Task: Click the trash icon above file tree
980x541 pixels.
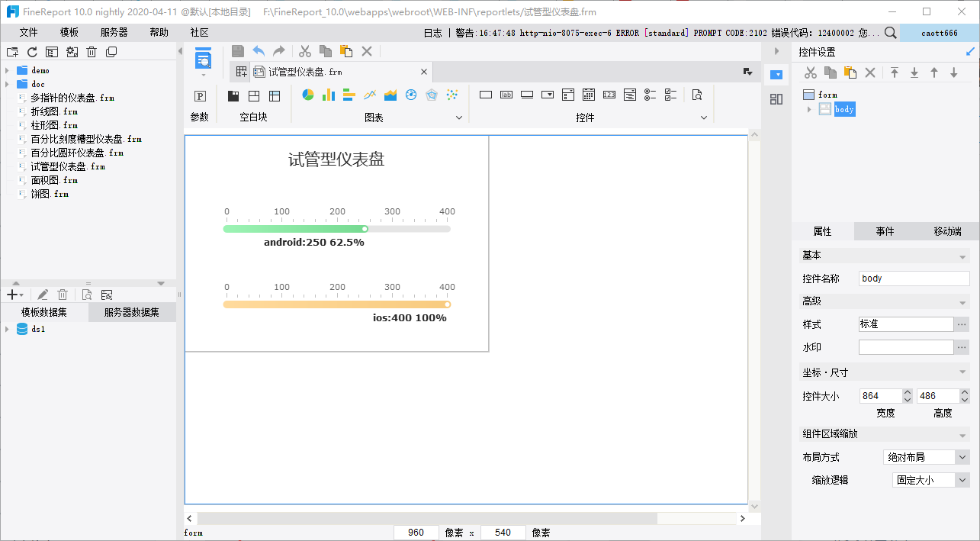Action: point(92,52)
